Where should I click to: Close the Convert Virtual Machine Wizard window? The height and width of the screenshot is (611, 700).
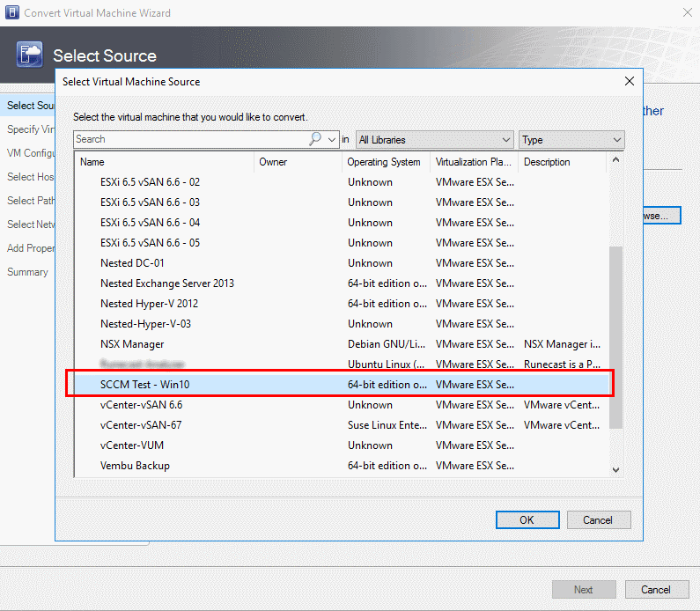pyautogui.click(x=687, y=12)
